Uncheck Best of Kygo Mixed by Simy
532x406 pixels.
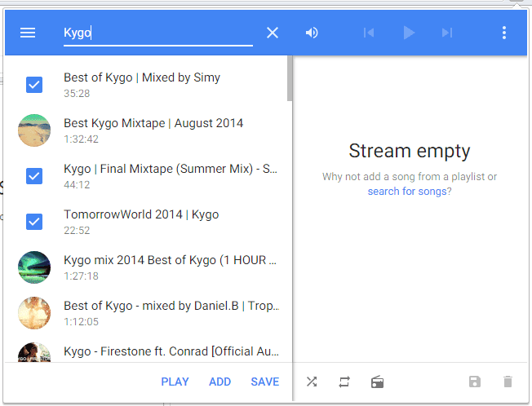pyautogui.click(x=34, y=84)
